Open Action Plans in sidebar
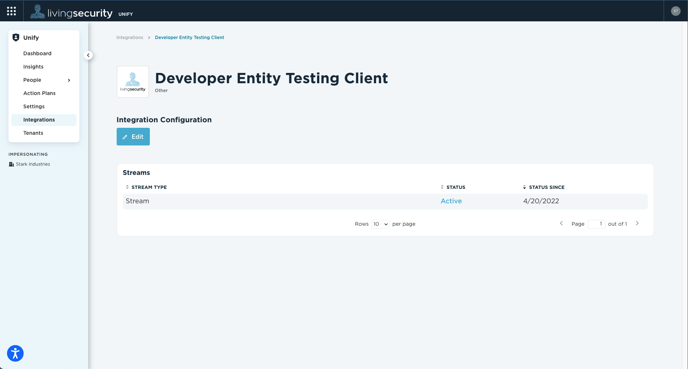Viewport: 688px width, 369px height. pyautogui.click(x=39, y=93)
